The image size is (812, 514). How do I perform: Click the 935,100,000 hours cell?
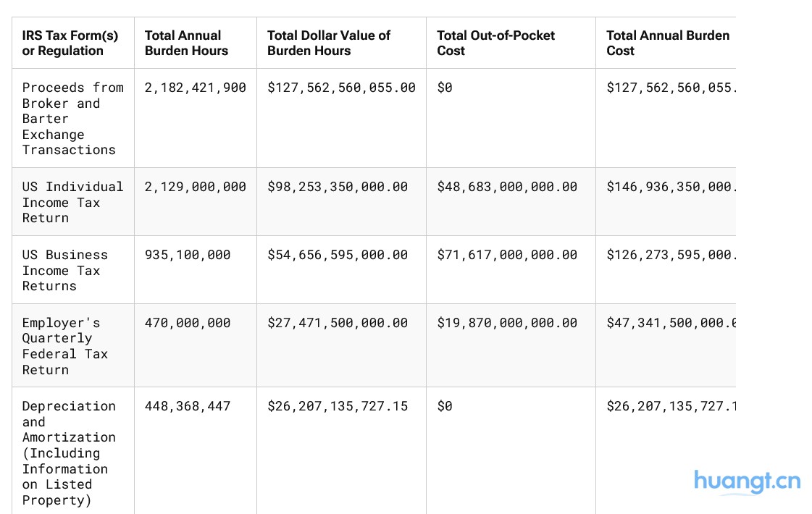[188, 255]
